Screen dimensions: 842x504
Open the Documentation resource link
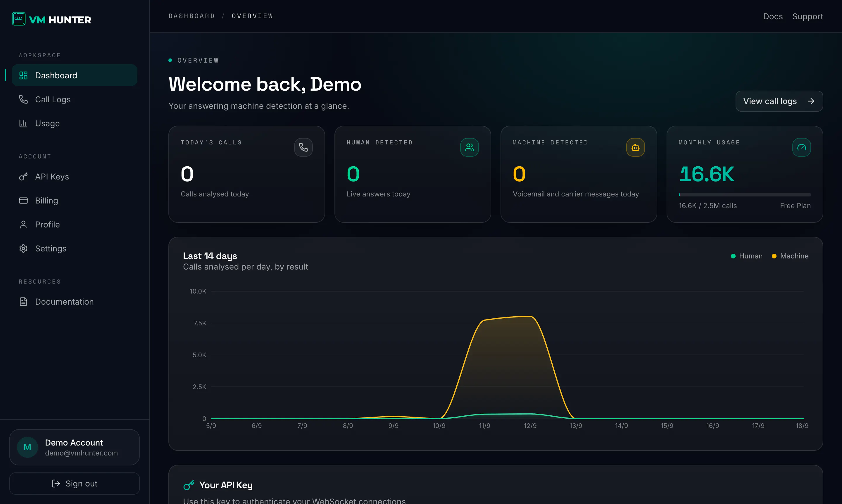(74, 302)
